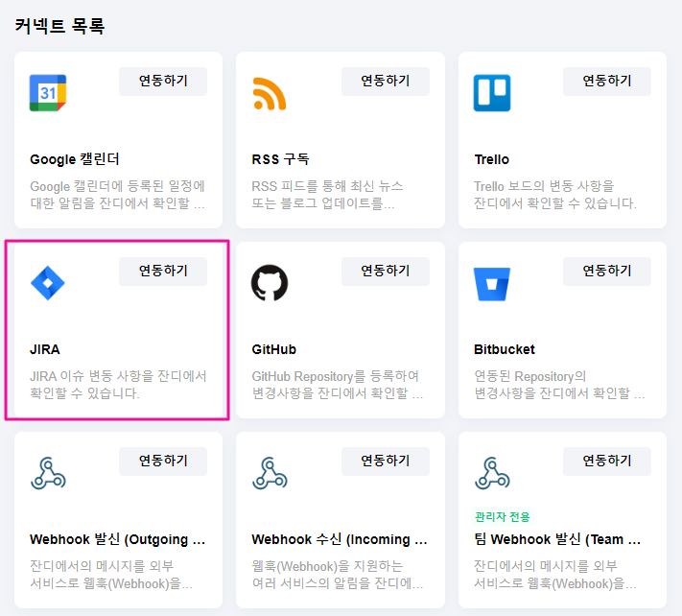Connect JIRA with its 연동하기 button
682x616 pixels.
163,272
